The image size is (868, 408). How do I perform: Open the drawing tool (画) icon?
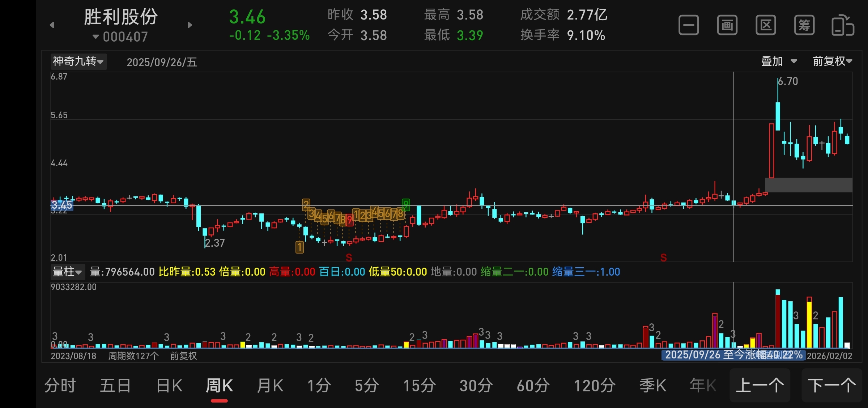tap(727, 25)
